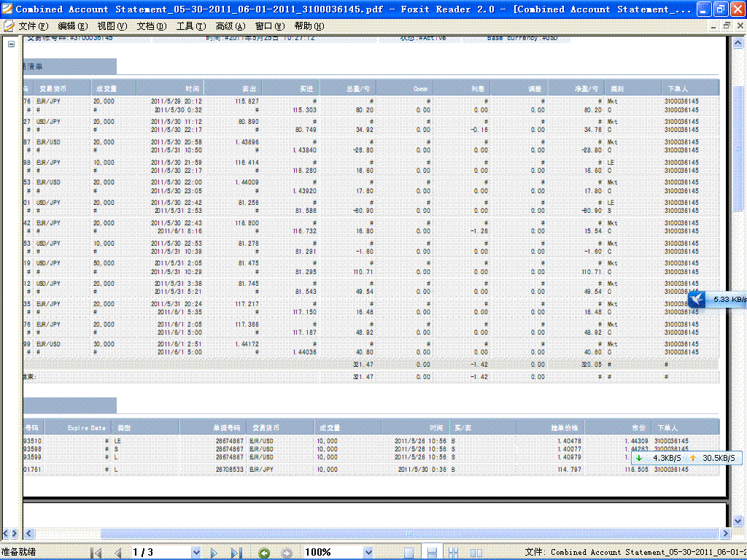Click the green previous view button
Image resolution: width=747 pixels, height=560 pixels.
click(265, 553)
